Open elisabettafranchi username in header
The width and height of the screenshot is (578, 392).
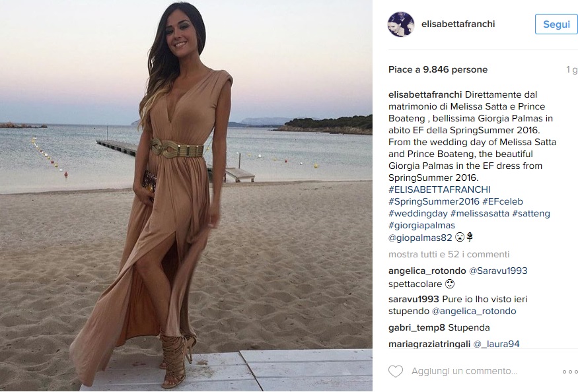tap(458, 24)
